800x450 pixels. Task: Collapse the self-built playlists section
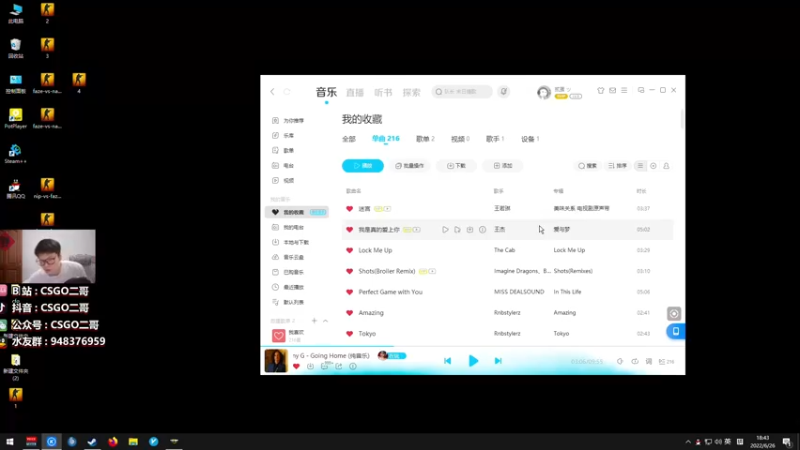tap(326, 321)
